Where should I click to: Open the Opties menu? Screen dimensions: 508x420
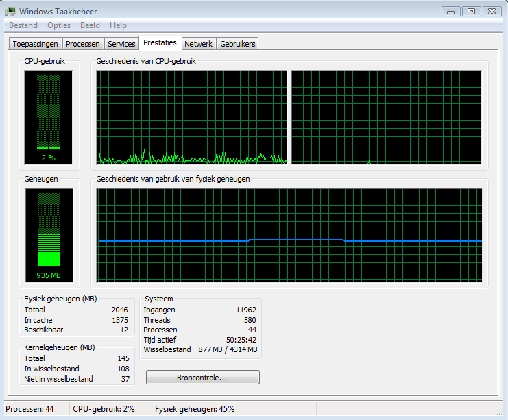(59, 25)
